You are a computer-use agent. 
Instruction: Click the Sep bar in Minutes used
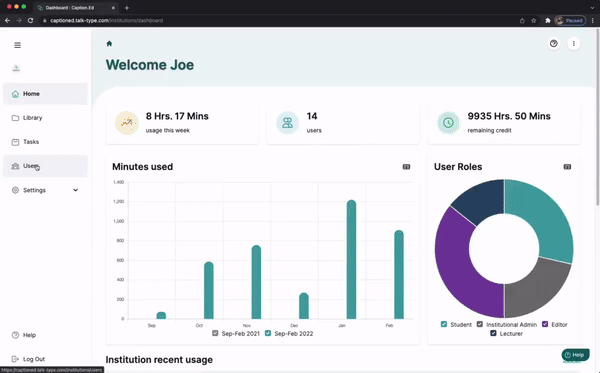[161, 316]
